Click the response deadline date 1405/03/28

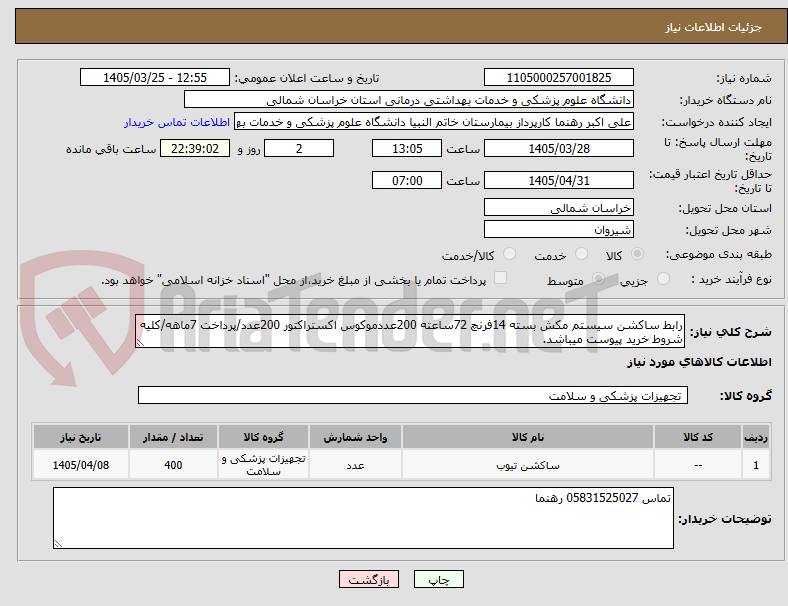(x=558, y=149)
